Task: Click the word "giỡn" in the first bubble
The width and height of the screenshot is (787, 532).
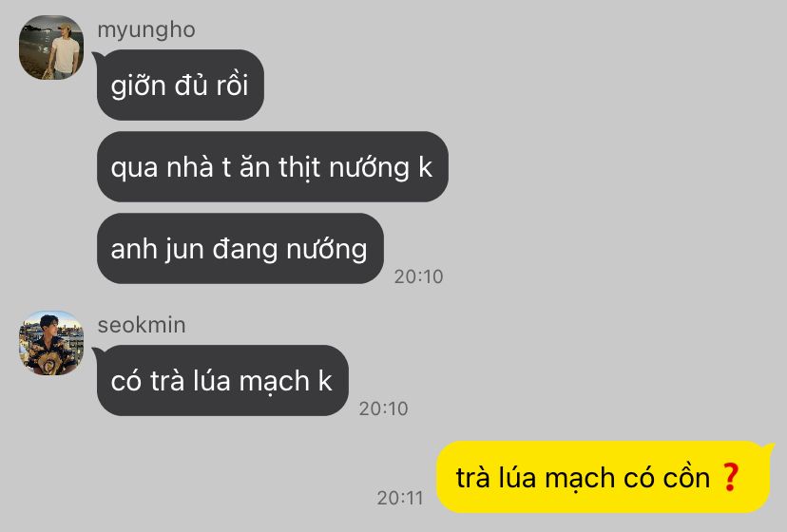Action: [x=139, y=85]
